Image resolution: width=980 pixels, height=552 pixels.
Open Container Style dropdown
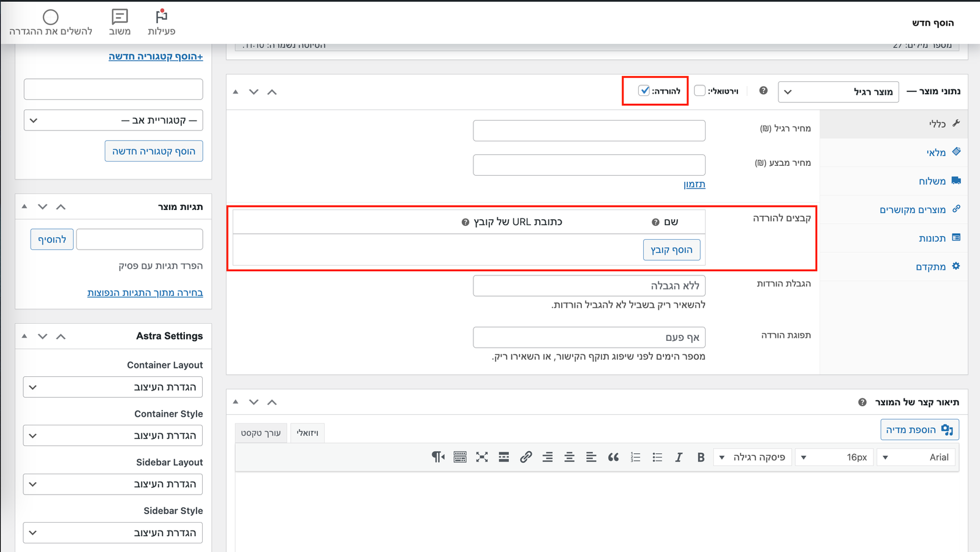[x=113, y=436]
